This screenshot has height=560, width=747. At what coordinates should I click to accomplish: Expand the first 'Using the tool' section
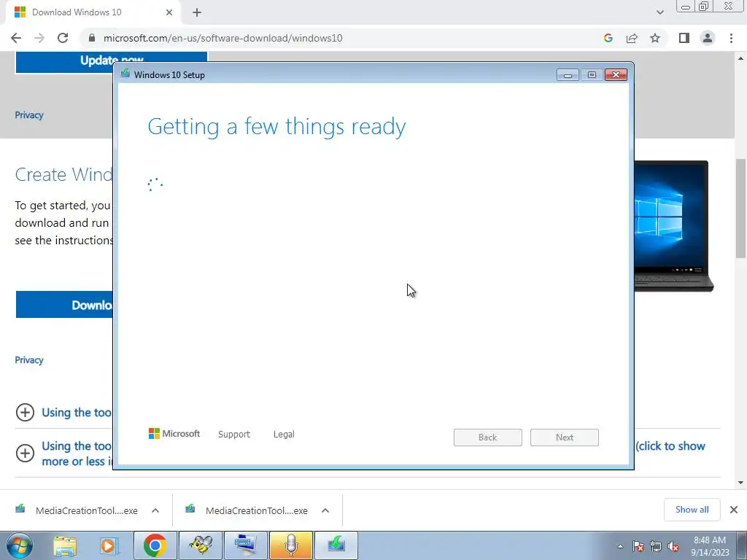[x=25, y=413]
